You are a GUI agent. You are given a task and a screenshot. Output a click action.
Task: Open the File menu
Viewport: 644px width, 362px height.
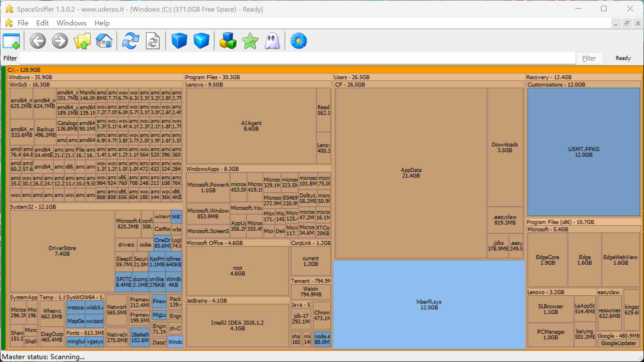point(23,23)
